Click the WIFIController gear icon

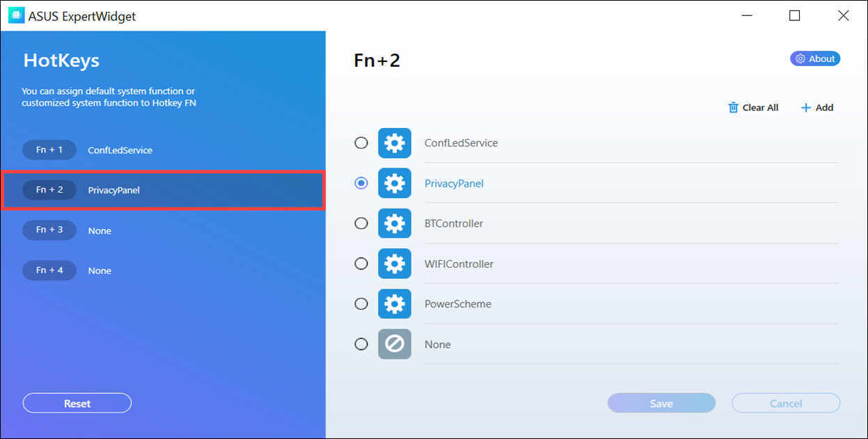395,264
